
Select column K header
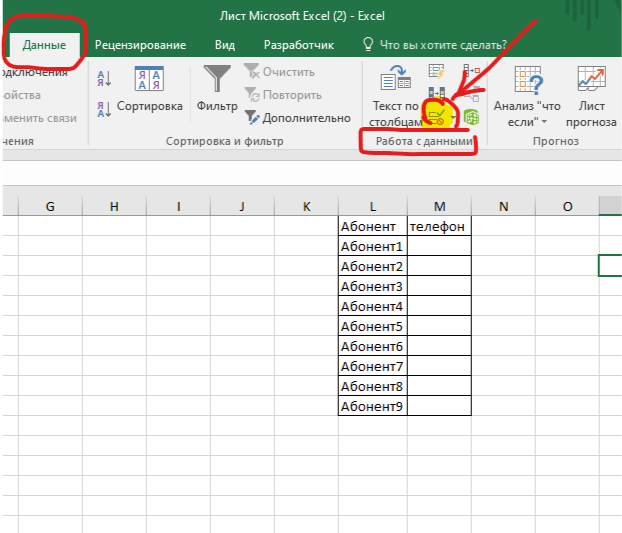pos(307,206)
